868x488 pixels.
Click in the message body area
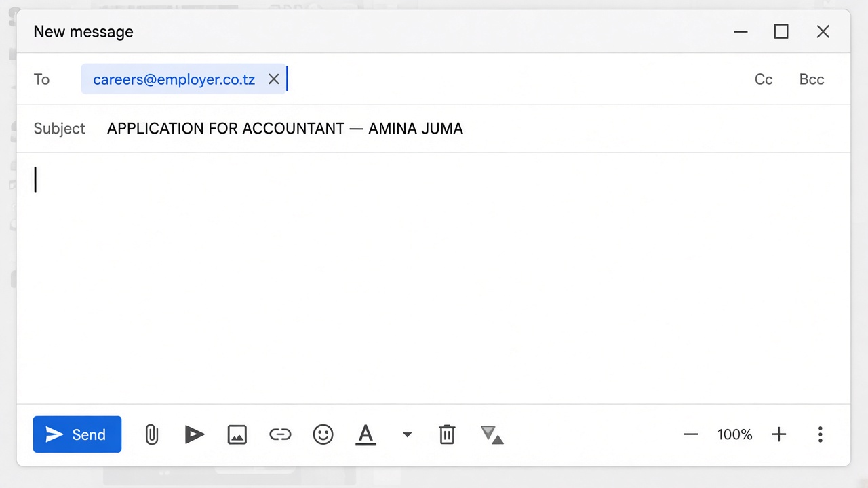point(433,278)
